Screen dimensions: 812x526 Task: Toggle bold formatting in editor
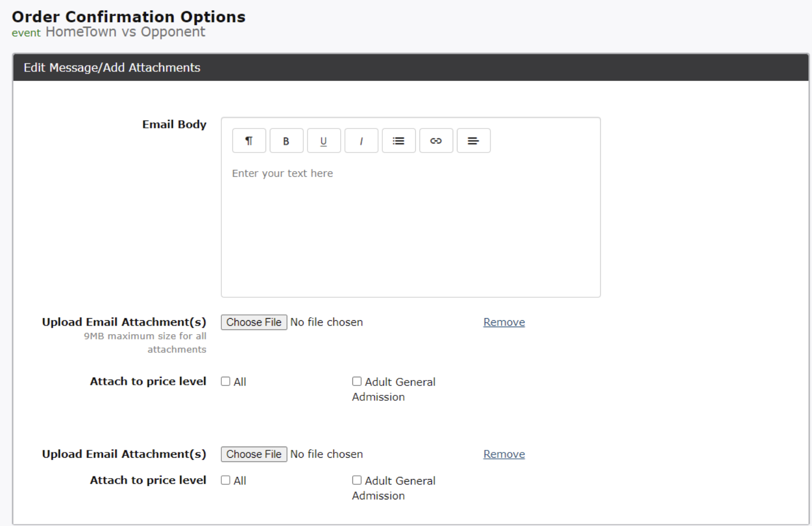point(286,141)
